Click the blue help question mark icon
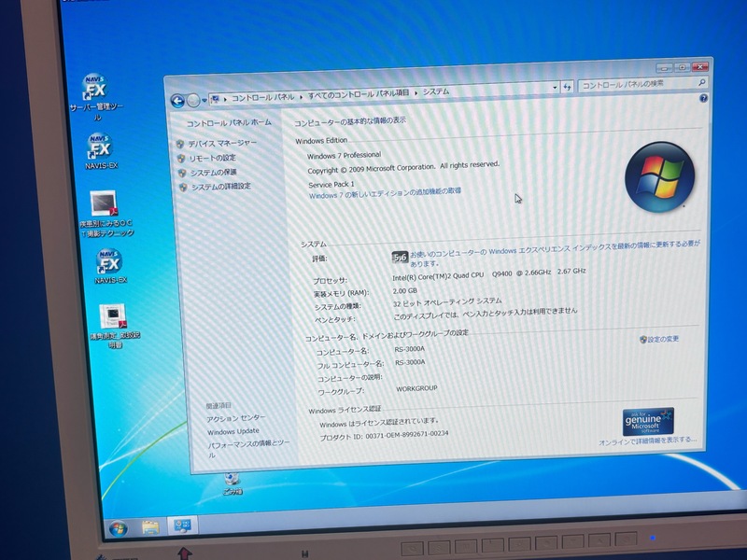Viewport: 747px width, 560px height. click(703, 98)
